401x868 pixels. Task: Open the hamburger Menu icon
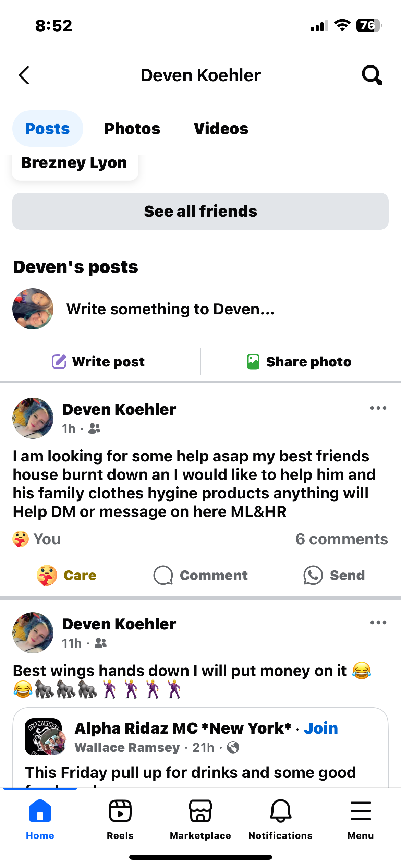(361, 819)
